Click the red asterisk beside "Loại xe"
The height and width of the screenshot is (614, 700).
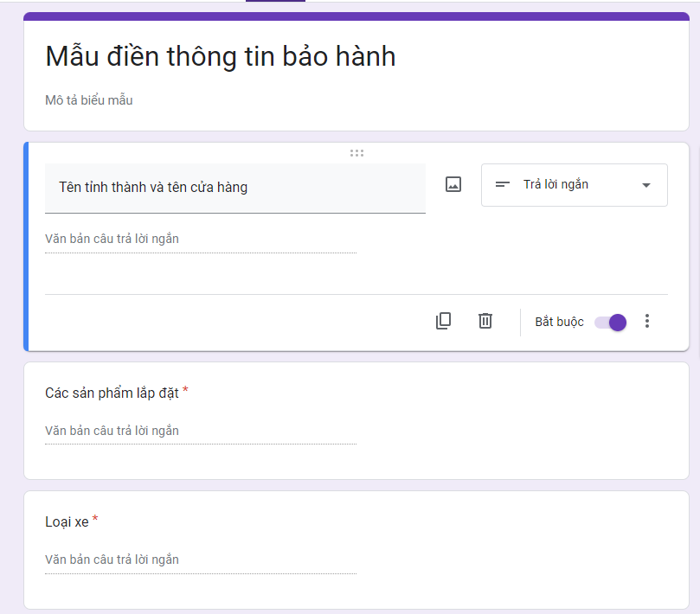[95, 521]
